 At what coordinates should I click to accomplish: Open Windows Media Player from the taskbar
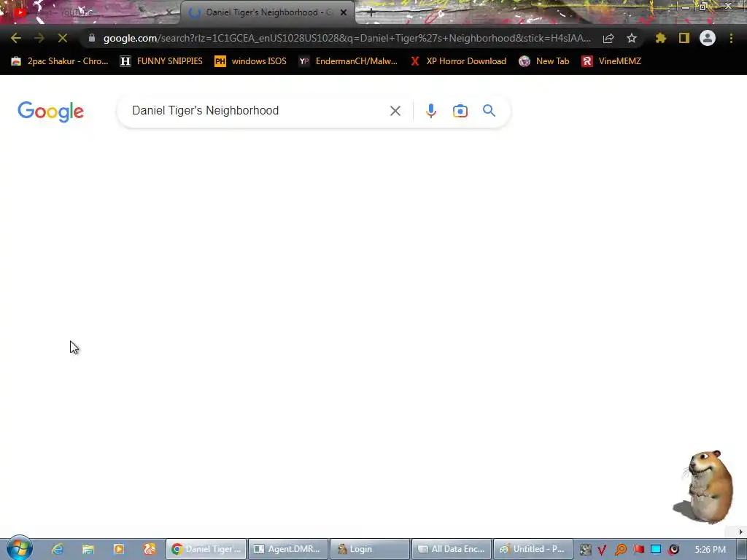(119, 549)
